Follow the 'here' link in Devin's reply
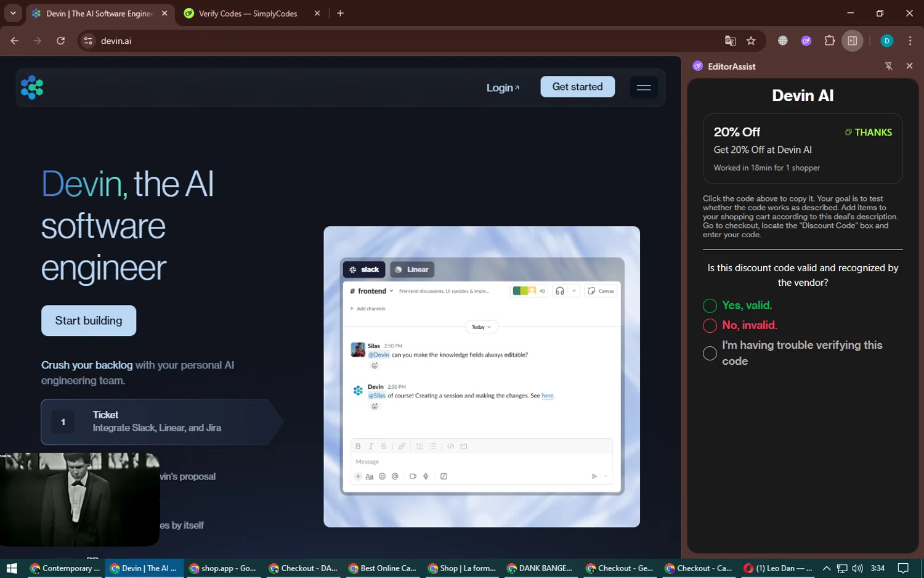Screen dimensions: 924x578 (548, 396)
